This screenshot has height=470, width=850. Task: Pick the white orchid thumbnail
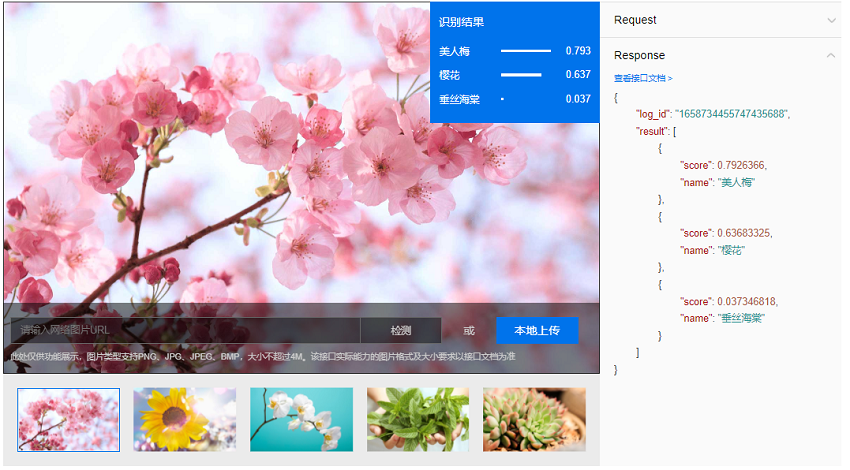click(301, 419)
